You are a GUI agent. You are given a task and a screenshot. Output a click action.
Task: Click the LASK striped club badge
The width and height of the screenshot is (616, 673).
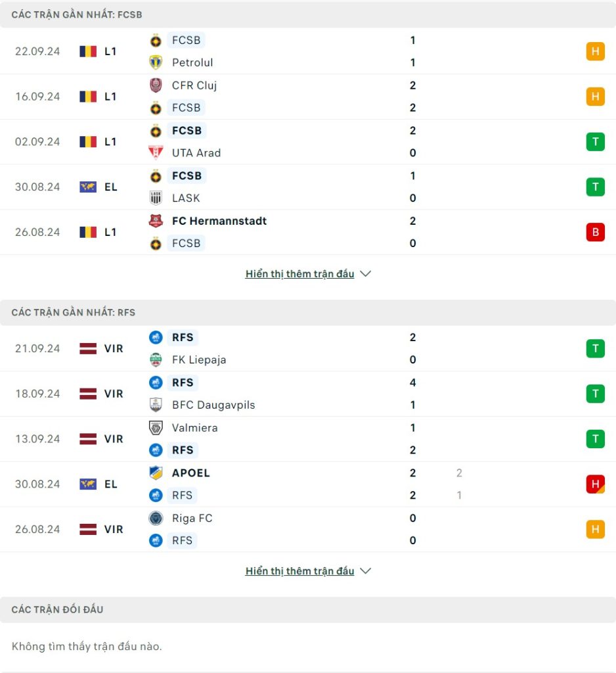click(x=155, y=198)
